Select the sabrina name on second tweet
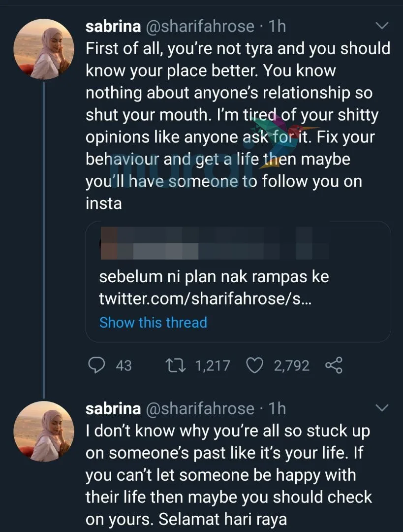 pyautogui.click(x=113, y=408)
